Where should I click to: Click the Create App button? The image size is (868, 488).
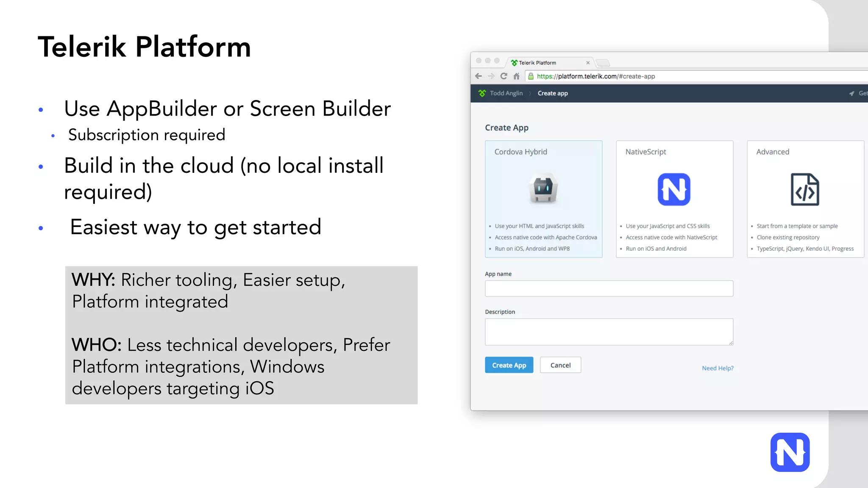(x=509, y=365)
